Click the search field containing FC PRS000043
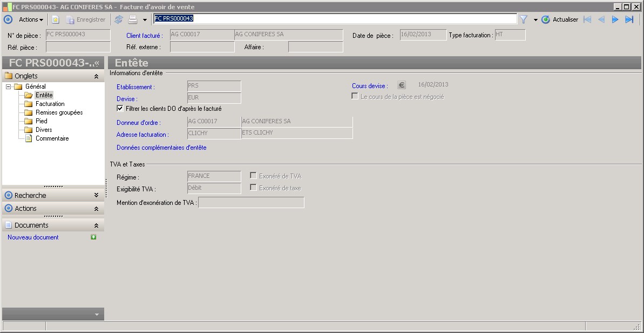Viewport: 644px width, 333px height. (x=335, y=18)
